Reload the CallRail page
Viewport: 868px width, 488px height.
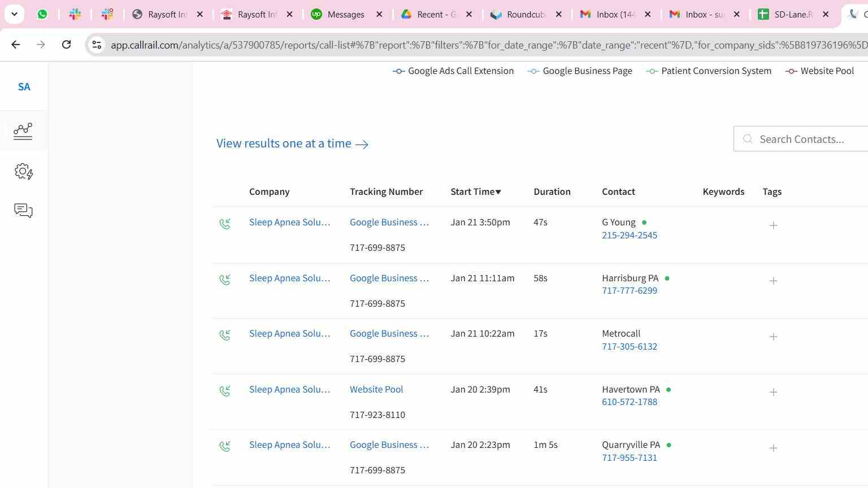click(66, 45)
